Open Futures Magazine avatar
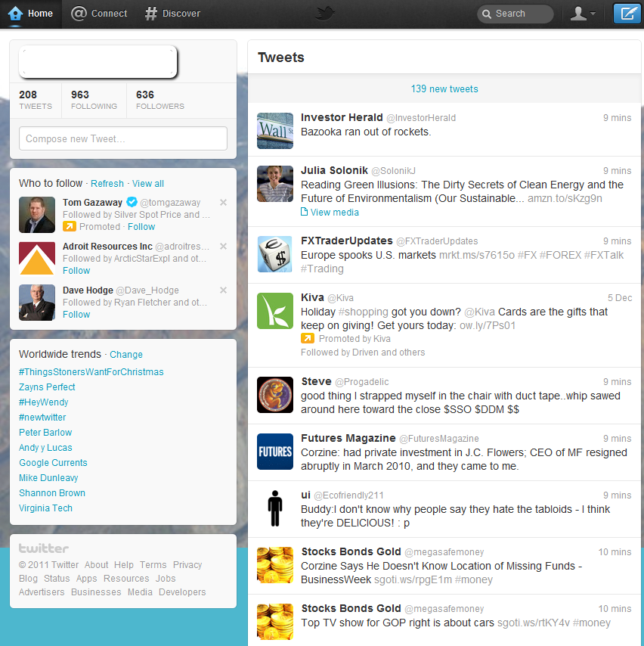This screenshot has width=644, height=646. click(x=275, y=452)
